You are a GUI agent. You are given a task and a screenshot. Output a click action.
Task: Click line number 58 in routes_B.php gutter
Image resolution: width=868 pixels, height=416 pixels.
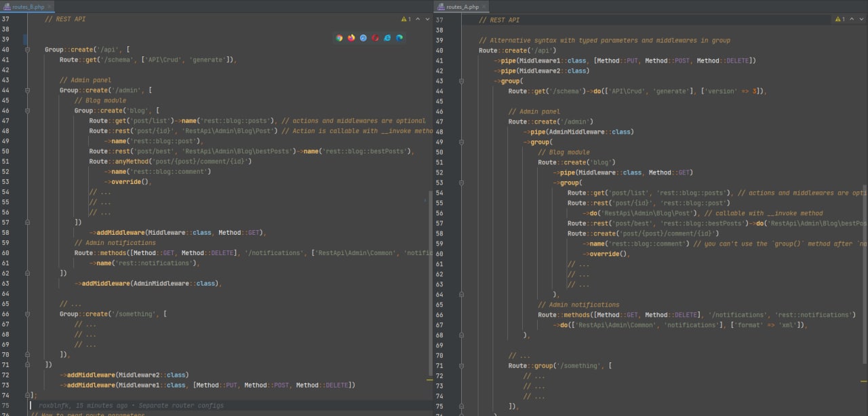click(x=5, y=233)
